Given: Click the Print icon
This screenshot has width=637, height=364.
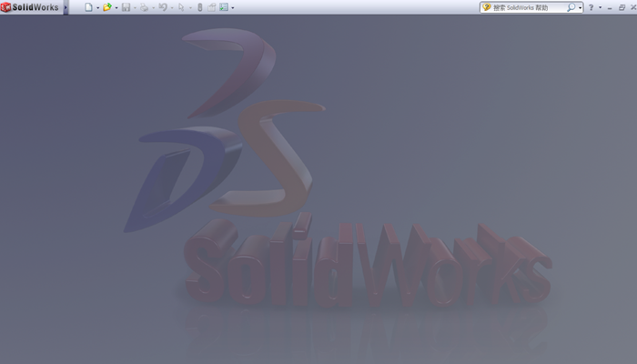Looking at the screenshot, I should 144,7.
